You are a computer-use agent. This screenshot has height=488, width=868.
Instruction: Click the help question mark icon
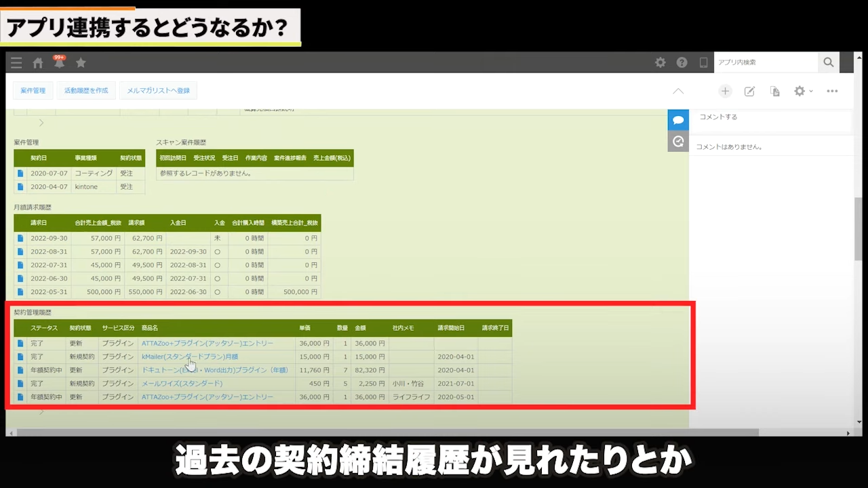coord(682,62)
